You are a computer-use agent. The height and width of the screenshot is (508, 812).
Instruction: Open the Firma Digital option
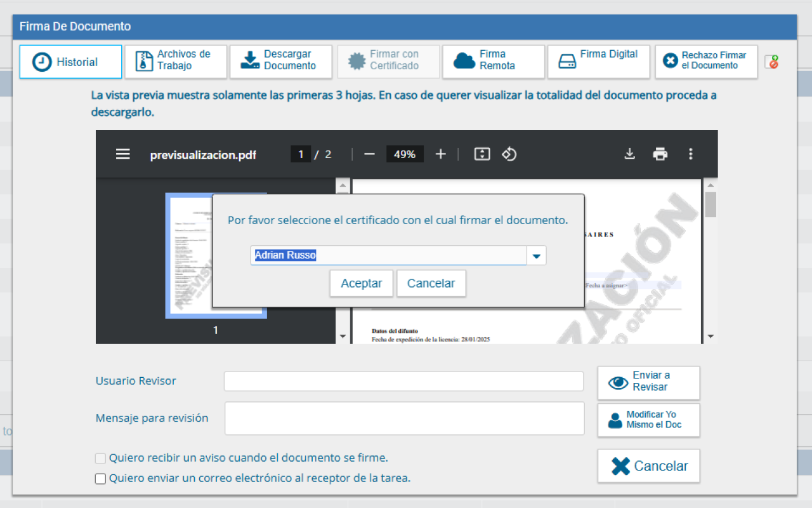598,61
